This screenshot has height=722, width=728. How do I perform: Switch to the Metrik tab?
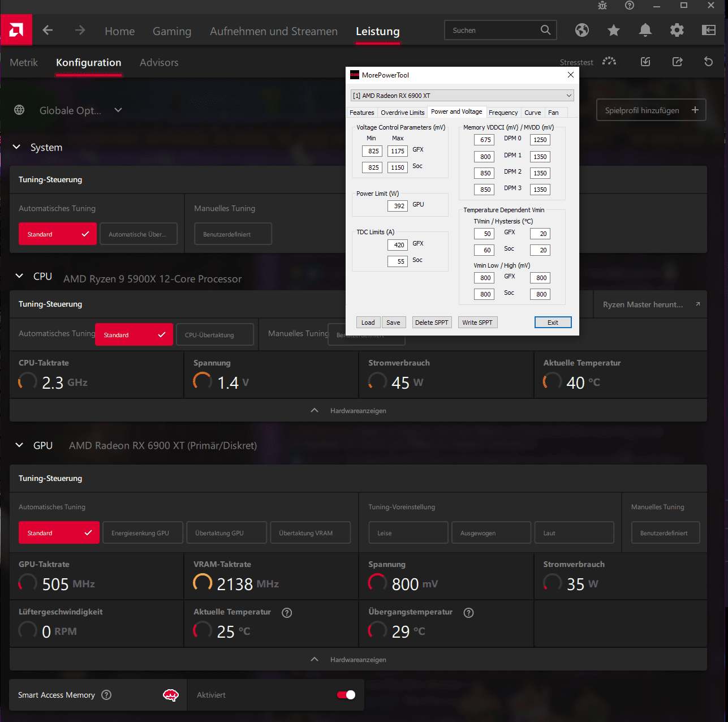click(24, 62)
